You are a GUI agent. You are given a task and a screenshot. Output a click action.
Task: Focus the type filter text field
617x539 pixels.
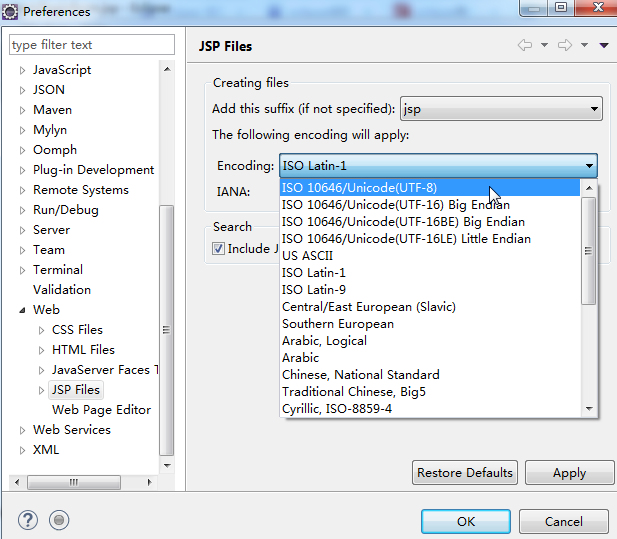click(x=92, y=44)
